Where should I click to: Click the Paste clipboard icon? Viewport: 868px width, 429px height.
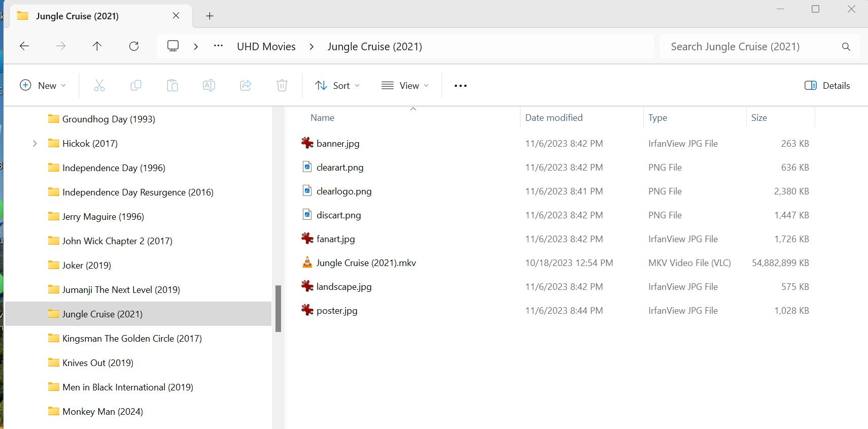point(172,86)
